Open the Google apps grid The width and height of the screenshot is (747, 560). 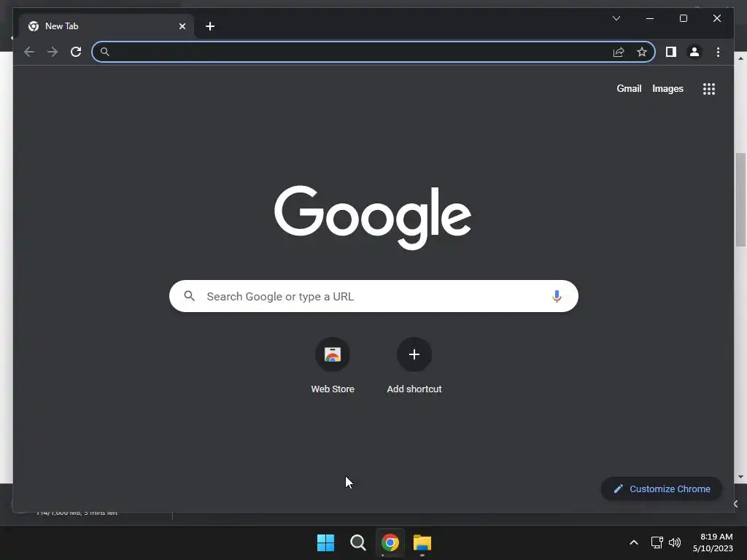709,89
